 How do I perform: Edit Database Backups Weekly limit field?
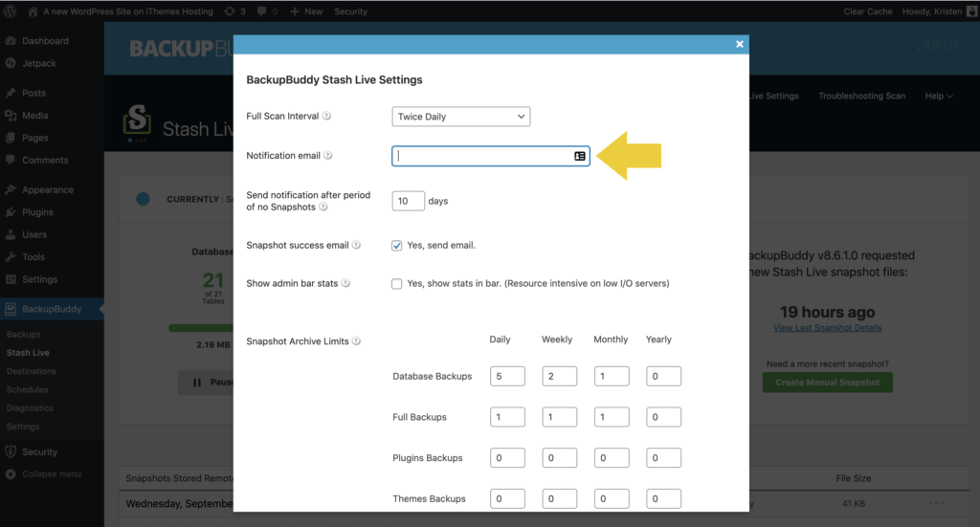point(559,377)
